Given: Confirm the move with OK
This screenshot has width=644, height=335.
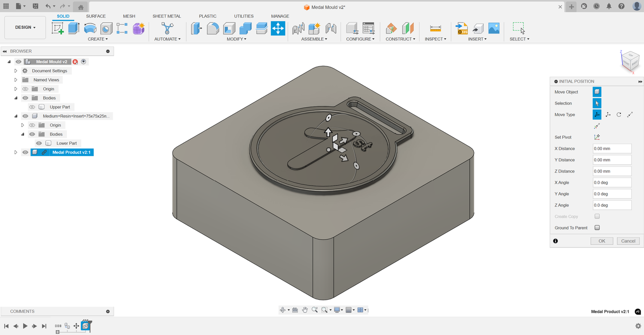Looking at the screenshot, I should click(602, 241).
